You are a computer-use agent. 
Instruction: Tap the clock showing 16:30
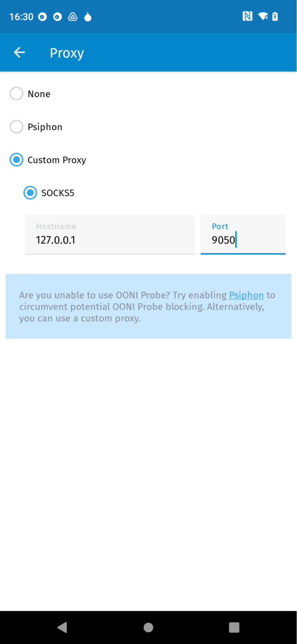tap(21, 17)
